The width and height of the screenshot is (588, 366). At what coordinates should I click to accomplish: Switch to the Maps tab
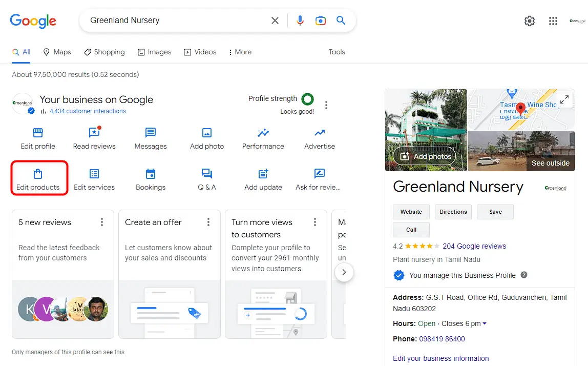click(57, 52)
